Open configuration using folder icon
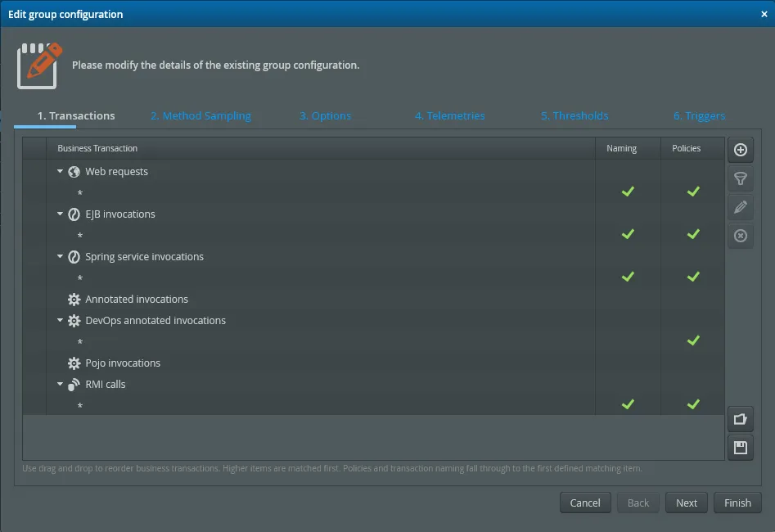The width and height of the screenshot is (775, 532). pyautogui.click(x=740, y=418)
